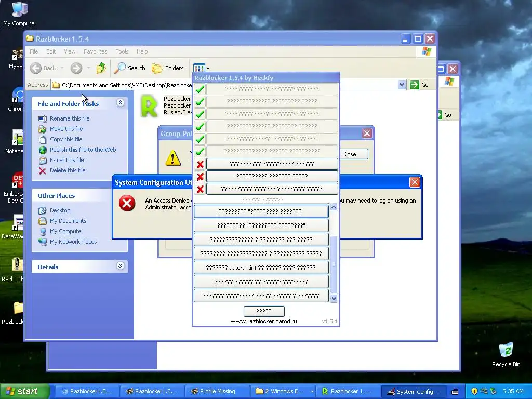Go up one folder level icon
This screenshot has height=399, width=532.
pos(101,68)
